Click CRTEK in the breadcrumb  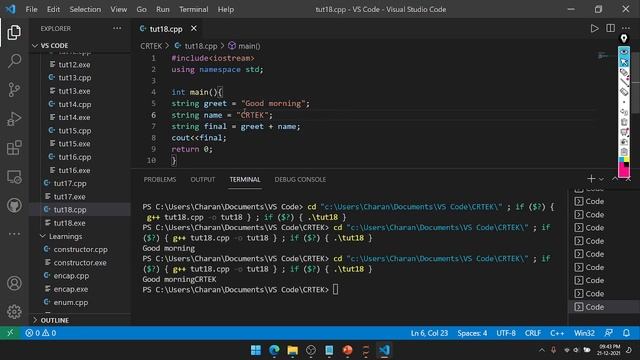click(x=151, y=46)
